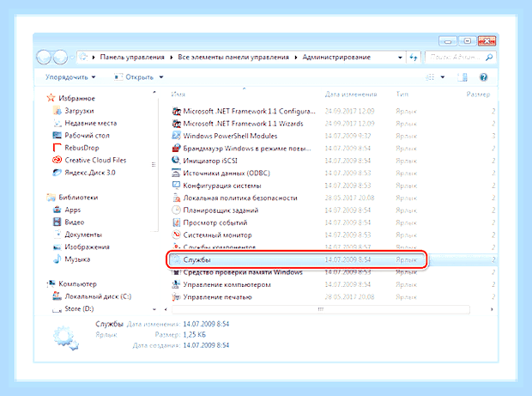Open the view options dropdown arrow
Viewport: 532px width, 396px height.
[x=443, y=77]
